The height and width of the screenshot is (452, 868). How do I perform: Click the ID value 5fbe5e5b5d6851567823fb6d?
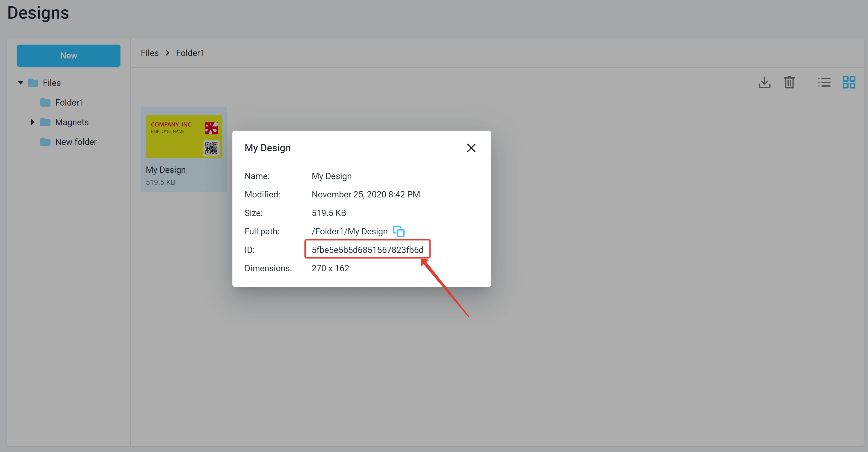point(367,250)
